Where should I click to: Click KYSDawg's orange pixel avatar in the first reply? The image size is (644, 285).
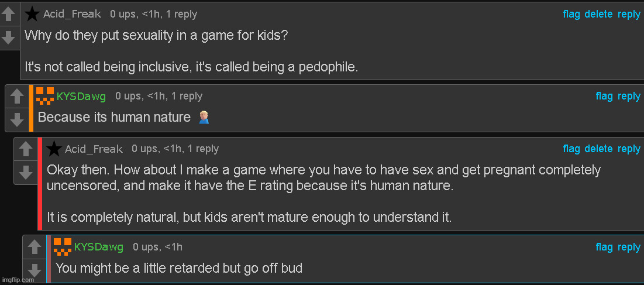45,97
